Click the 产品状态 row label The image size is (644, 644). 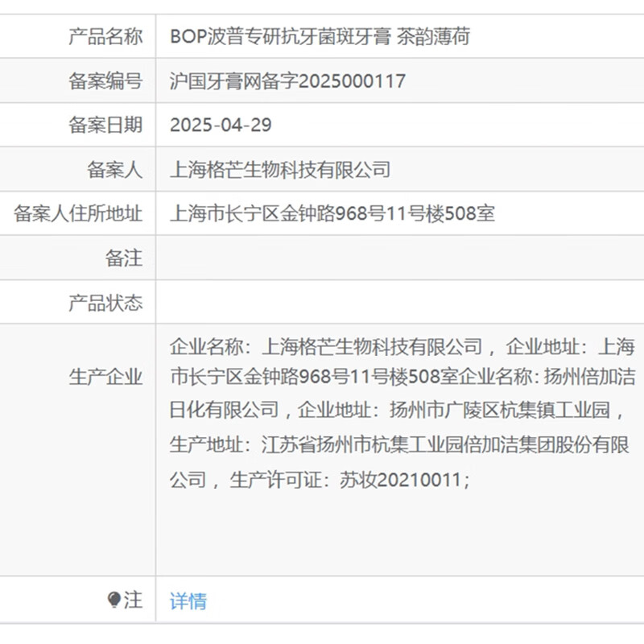tap(105, 303)
